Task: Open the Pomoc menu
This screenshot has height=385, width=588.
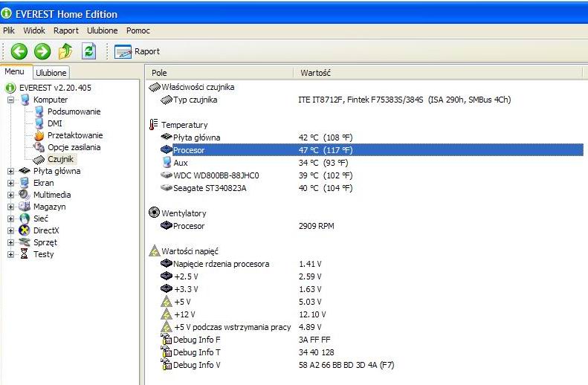Action: (138, 30)
